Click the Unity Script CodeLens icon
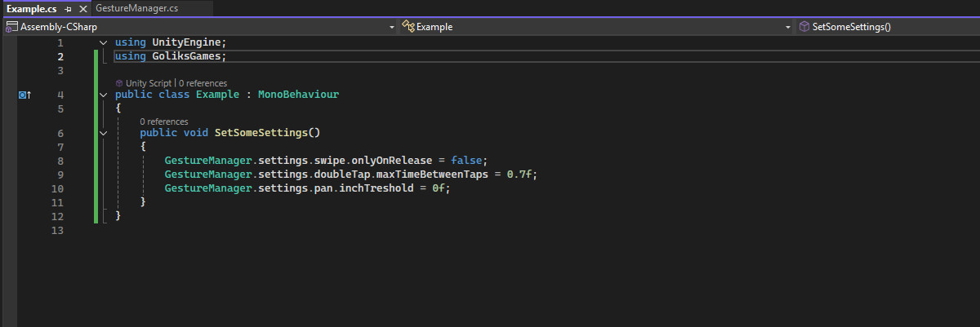This screenshot has width=980, height=327. [x=119, y=83]
